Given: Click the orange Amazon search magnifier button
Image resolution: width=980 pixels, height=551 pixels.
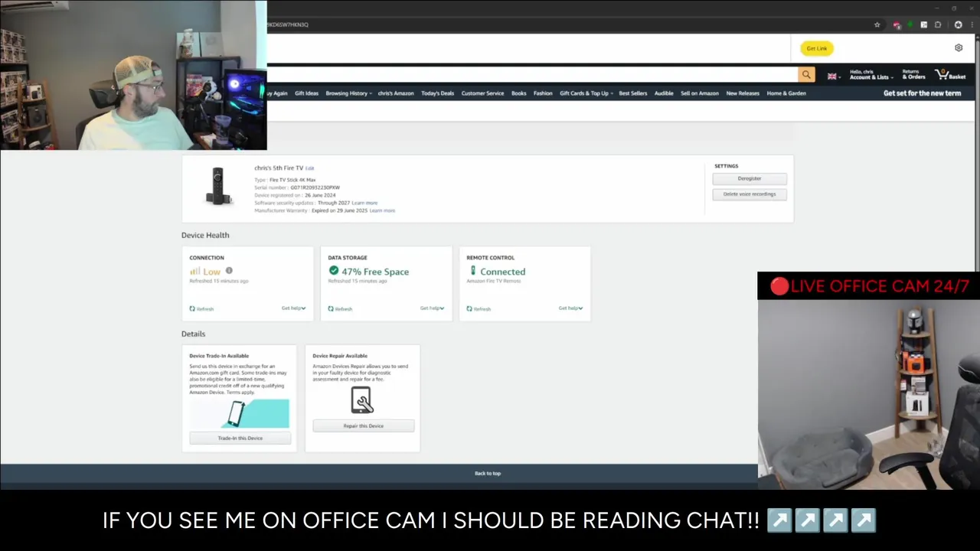Looking at the screenshot, I should (x=806, y=75).
